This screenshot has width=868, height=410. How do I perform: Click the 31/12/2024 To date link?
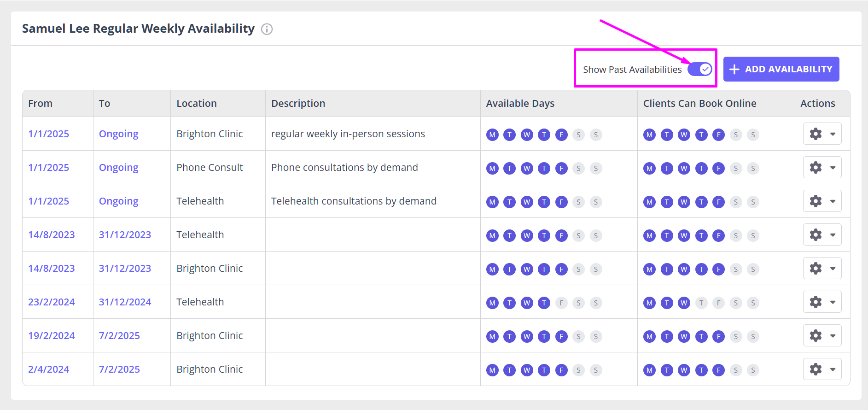tap(125, 302)
